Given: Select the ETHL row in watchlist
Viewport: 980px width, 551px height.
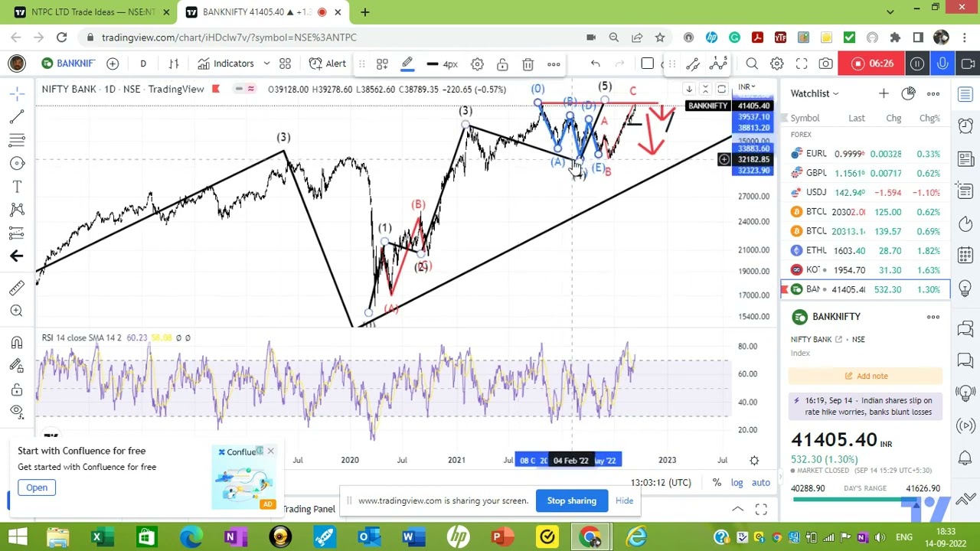Looking at the screenshot, I should coord(865,250).
